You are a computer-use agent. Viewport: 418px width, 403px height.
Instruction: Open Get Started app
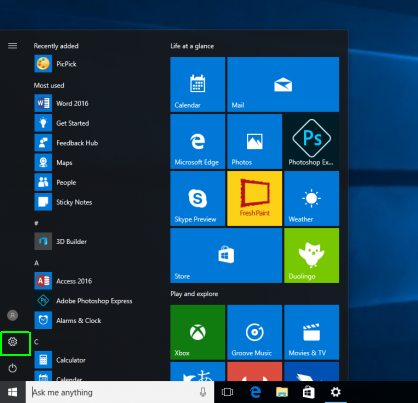tap(62, 123)
